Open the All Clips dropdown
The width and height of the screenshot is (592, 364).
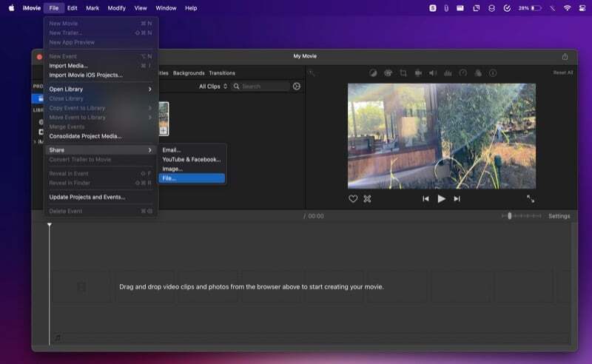coord(213,87)
